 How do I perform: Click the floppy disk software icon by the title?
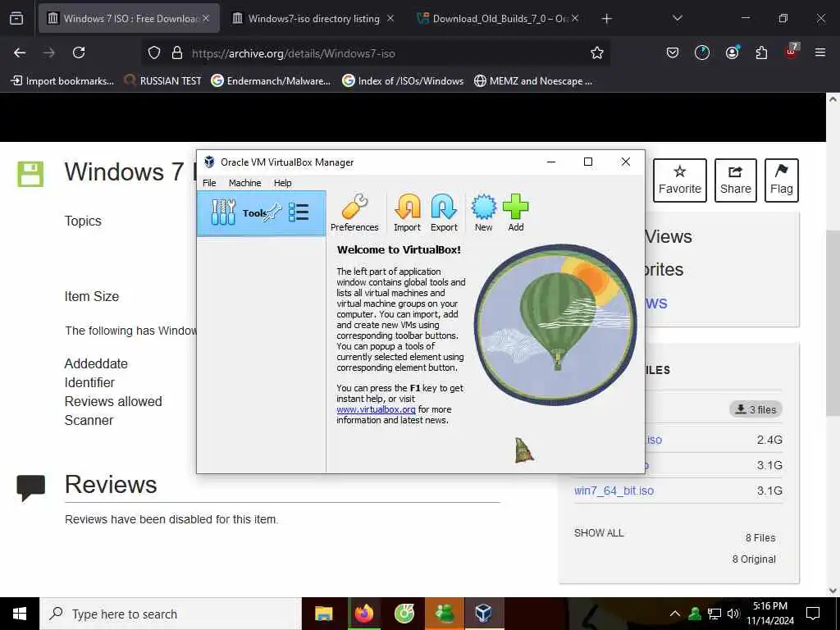pyautogui.click(x=30, y=174)
